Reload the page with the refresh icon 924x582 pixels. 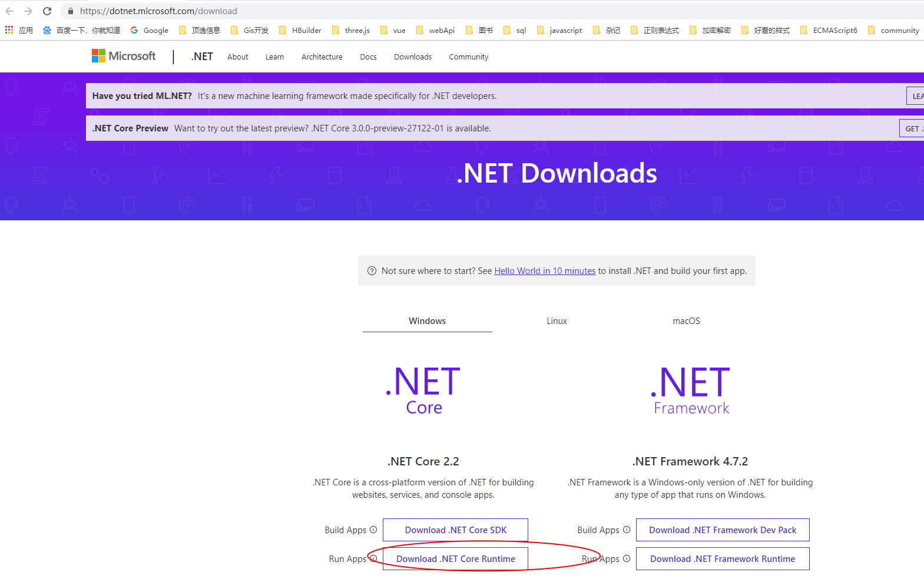(47, 11)
